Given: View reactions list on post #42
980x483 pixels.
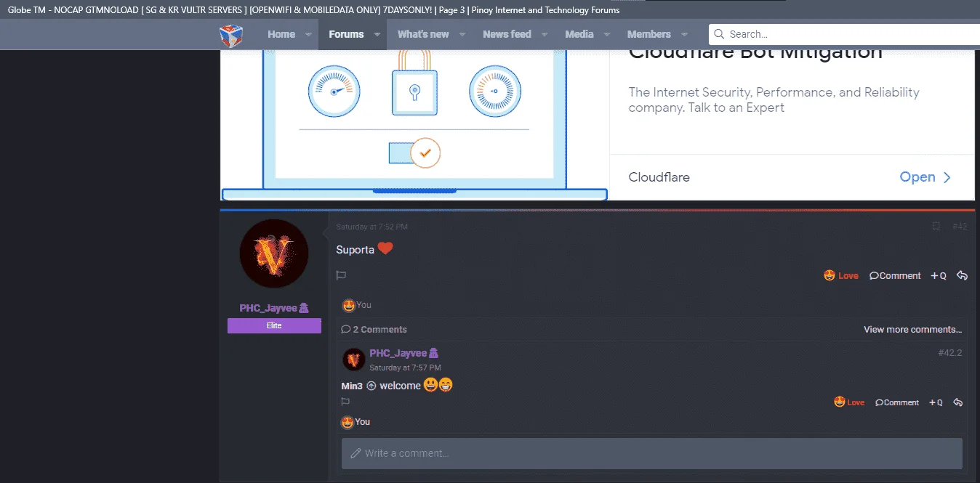Looking at the screenshot, I should [x=357, y=305].
